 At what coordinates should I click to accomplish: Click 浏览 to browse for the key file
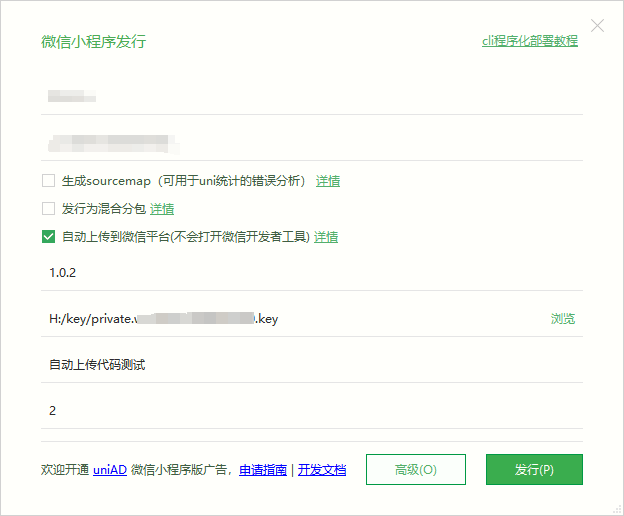coord(563,319)
